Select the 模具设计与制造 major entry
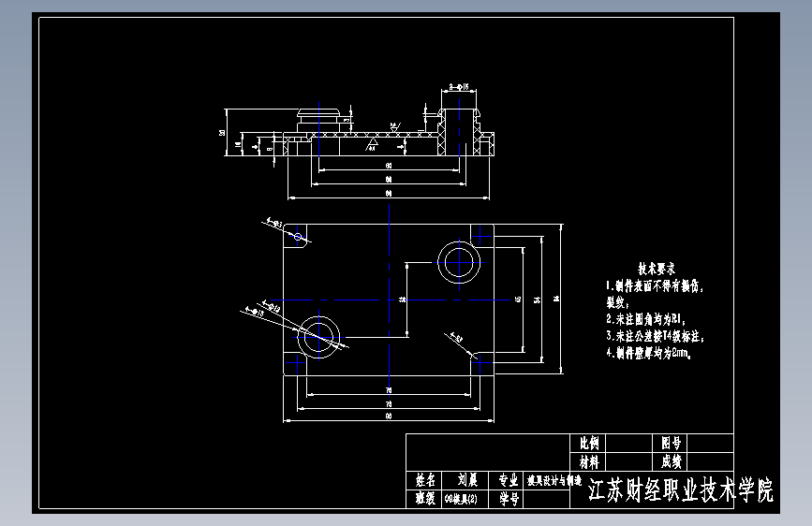The width and height of the screenshot is (812, 526). tap(554, 481)
